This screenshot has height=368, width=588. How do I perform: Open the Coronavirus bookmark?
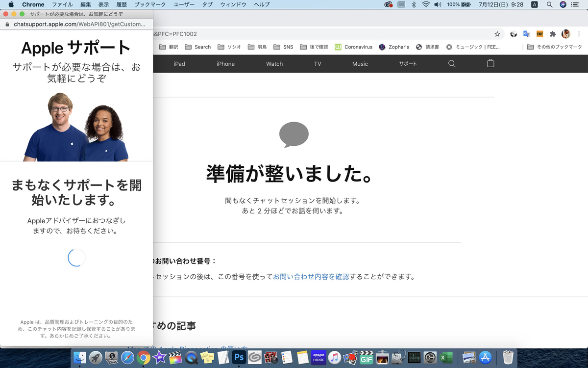(353, 47)
